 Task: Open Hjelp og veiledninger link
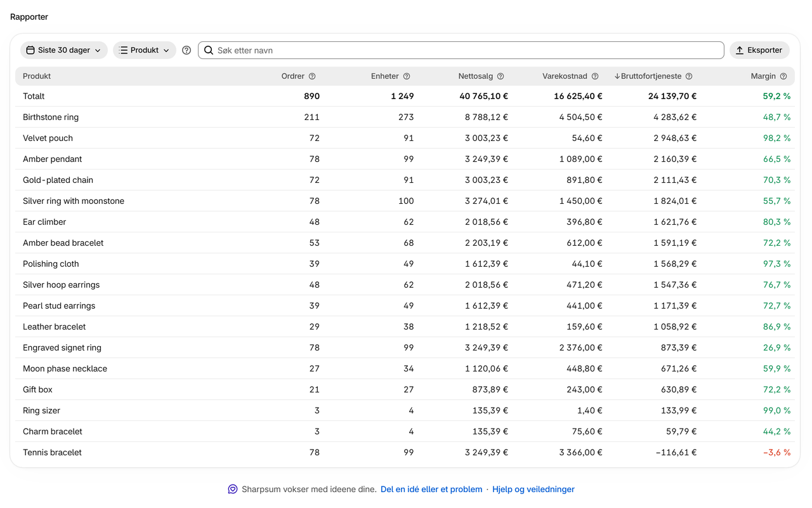tap(534, 489)
